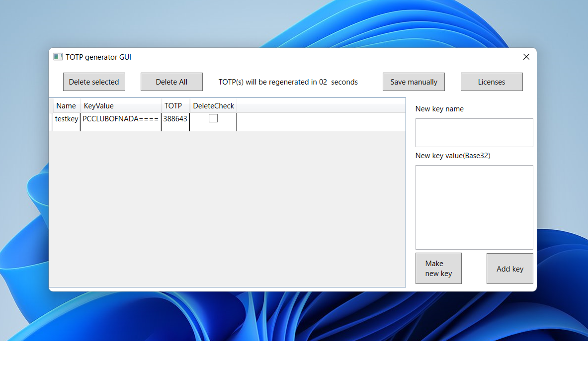Close the TOTP generator GUI window
The width and height of the screenshot is (588, 373).
526,57
